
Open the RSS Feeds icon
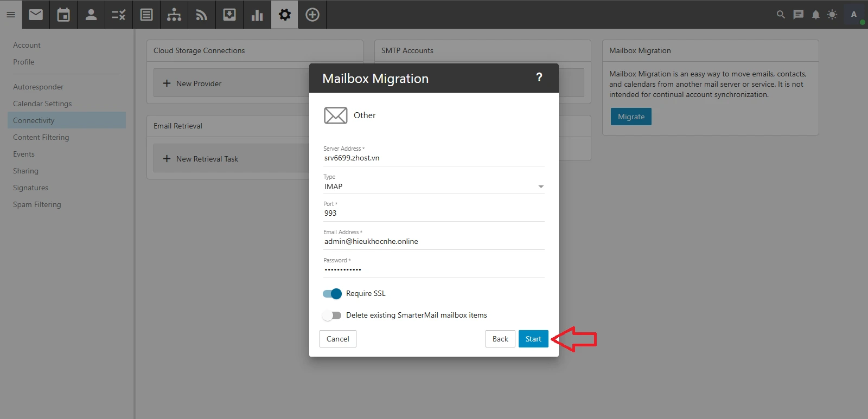coord(201,15)
